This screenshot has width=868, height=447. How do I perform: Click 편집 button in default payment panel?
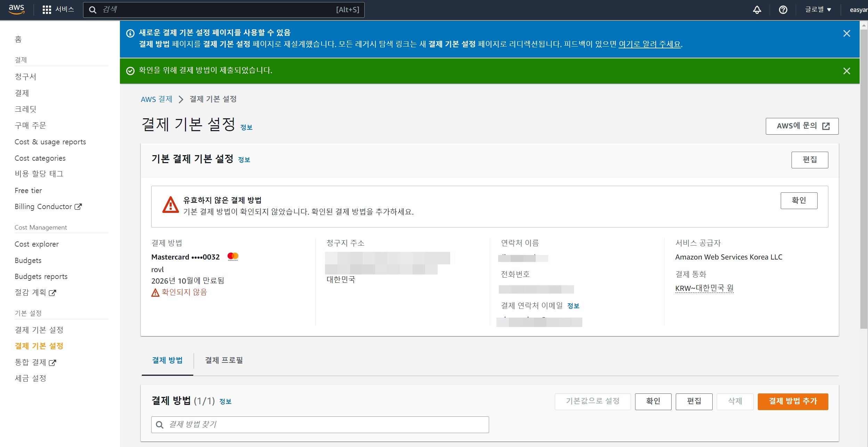(810, 160)
